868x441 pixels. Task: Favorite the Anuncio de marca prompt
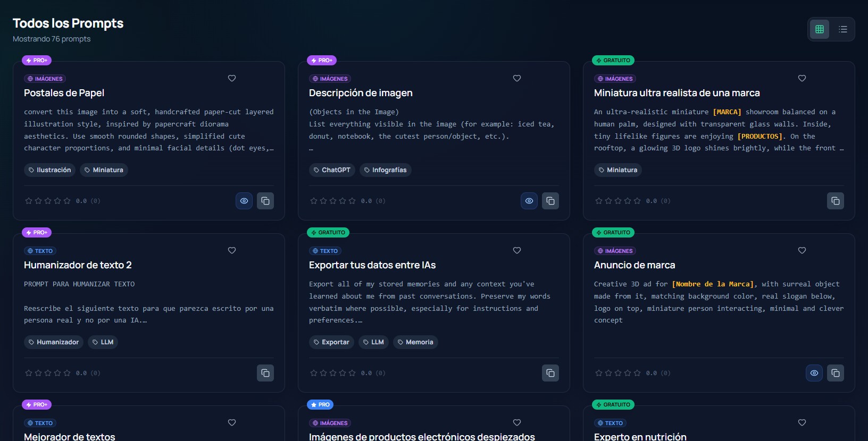tap(802, 250)
